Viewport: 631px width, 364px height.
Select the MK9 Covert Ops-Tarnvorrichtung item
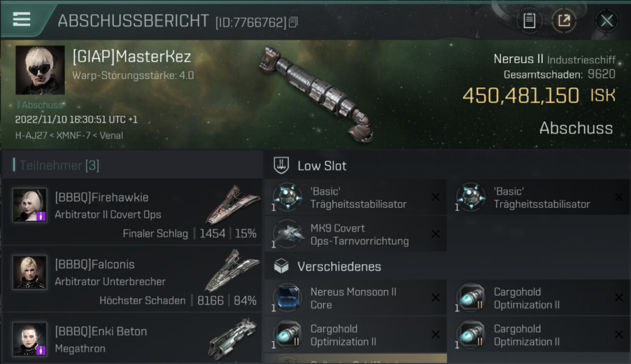(x=355, y=234)
